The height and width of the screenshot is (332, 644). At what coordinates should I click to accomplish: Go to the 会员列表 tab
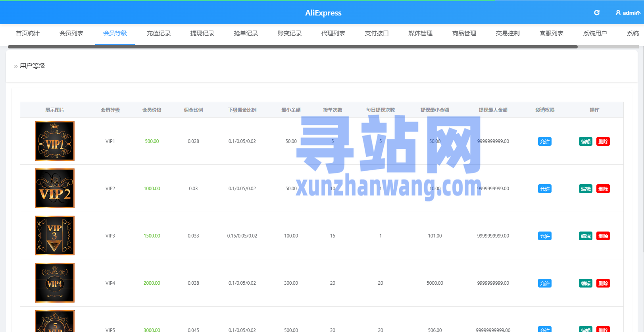pos(71,33)
